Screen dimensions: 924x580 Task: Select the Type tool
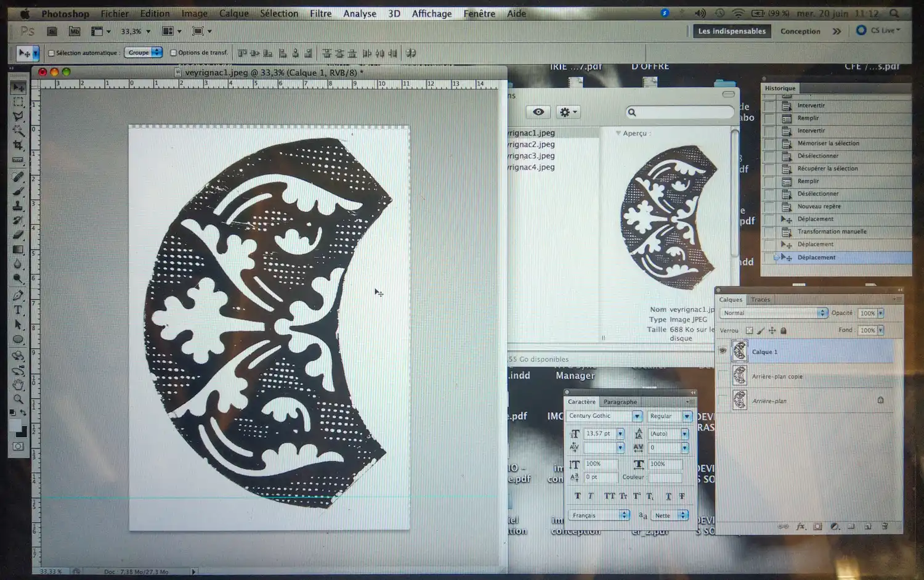click(18, 310)
